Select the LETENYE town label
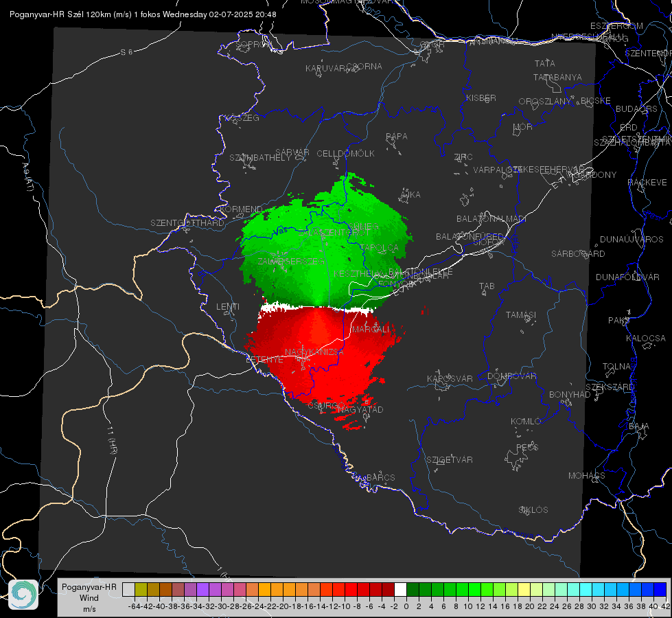Screen dimensions: 672x618 click(264, 360)
